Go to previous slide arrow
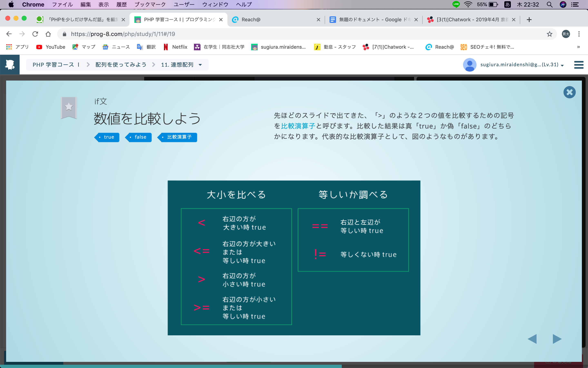Viewport: 588px width, 368px height. tap(532, 339)
